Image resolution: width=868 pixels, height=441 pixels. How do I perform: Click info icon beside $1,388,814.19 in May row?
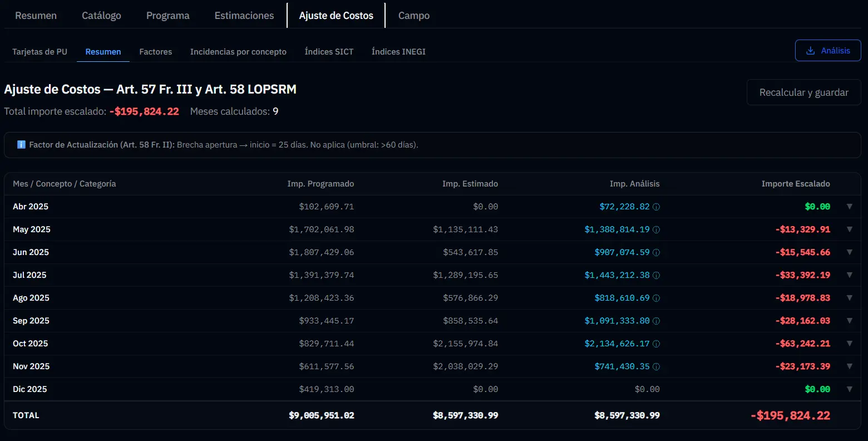tap(656, 230)
